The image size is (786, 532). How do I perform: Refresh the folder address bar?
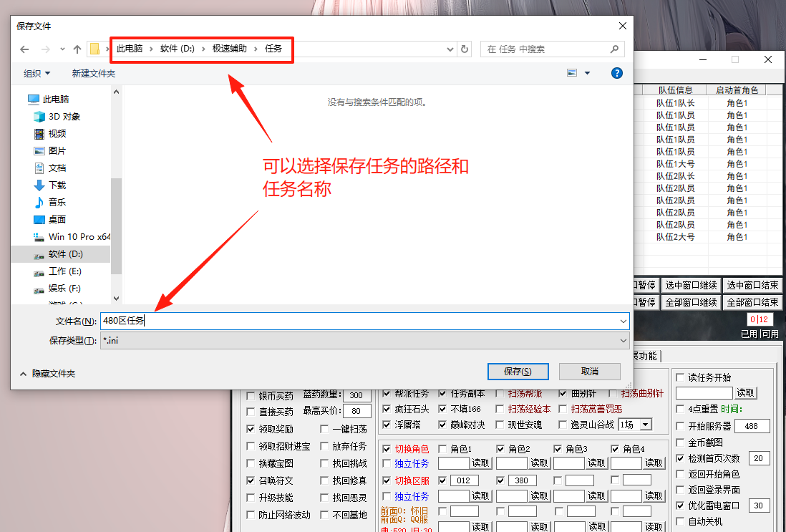point(465,49)
